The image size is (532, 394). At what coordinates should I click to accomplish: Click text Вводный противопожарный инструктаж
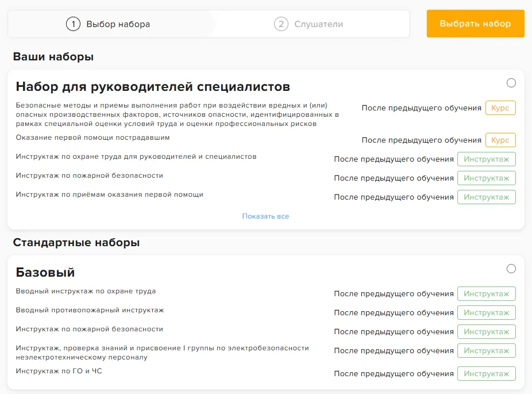tap(90, 310)
